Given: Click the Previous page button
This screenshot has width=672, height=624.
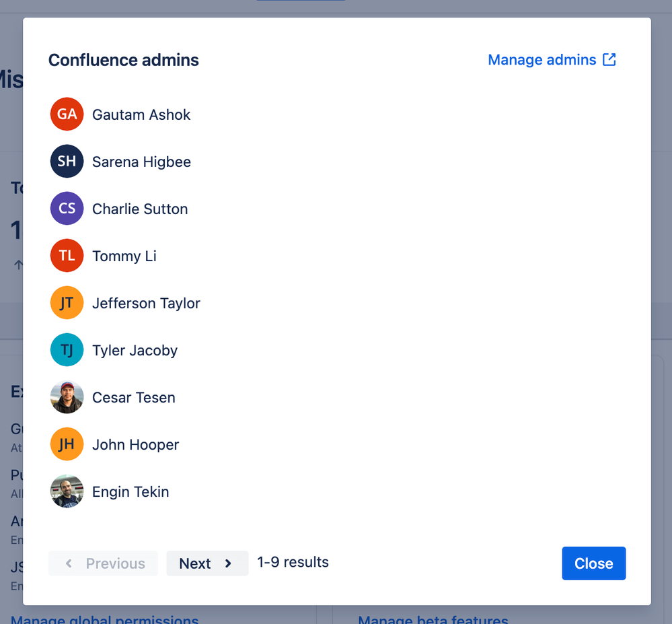Looking at the screenshot, I should point(103,563).
